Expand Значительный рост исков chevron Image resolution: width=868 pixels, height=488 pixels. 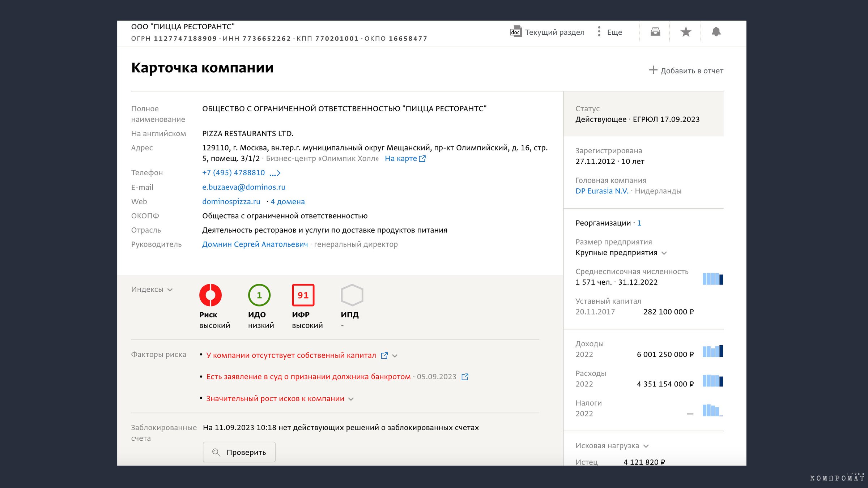click(351, 399)
